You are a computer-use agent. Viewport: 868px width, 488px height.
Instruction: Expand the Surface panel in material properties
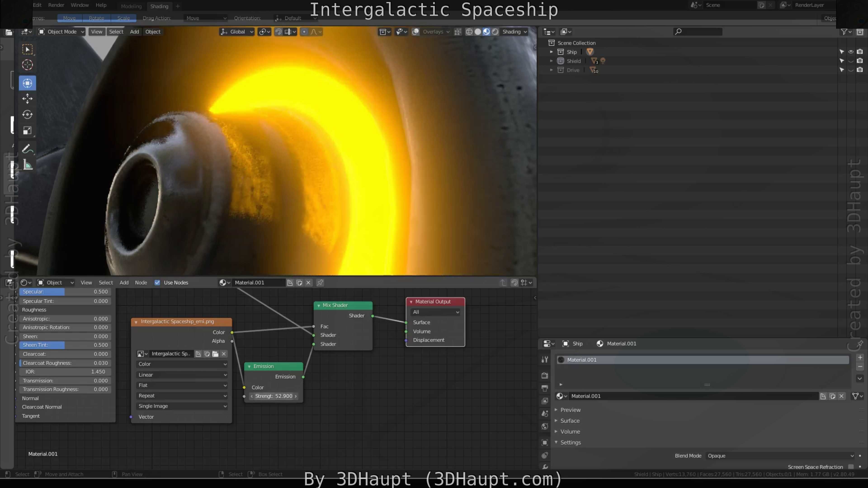pyautogui.click(x=570, y=421)
